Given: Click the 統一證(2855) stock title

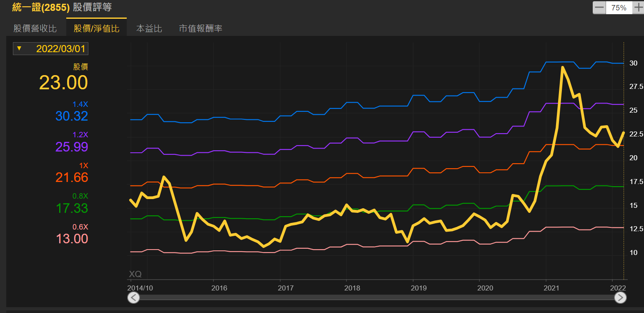Looking at the screenshot, I should [x=41, y=7].
